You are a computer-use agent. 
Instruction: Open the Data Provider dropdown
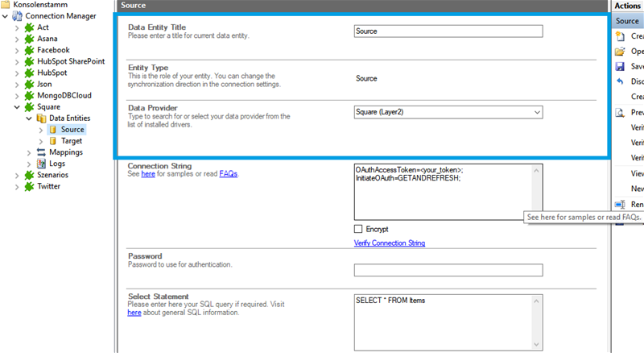click(535, 112)
